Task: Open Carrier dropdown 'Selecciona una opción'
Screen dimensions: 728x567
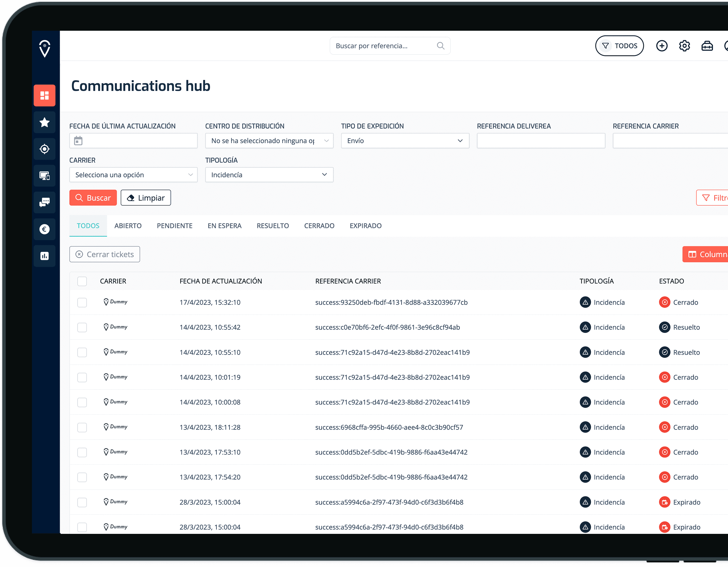Action: point(133,175)
